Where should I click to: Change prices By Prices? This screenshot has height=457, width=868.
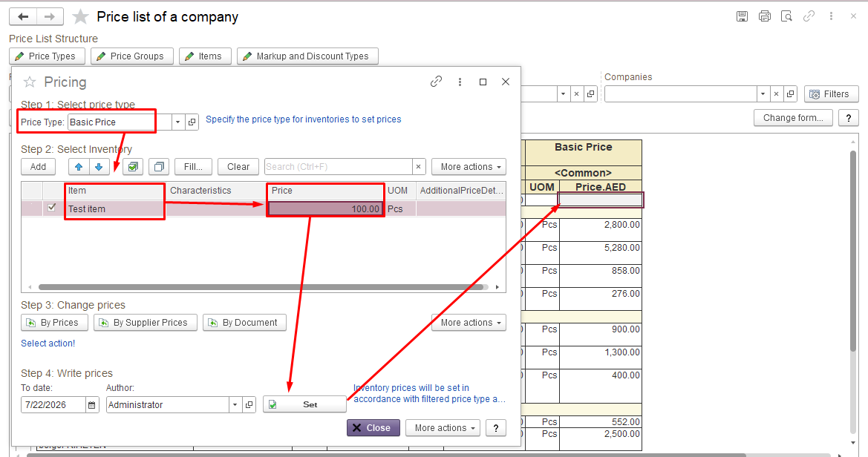click(x=54, y=323)
